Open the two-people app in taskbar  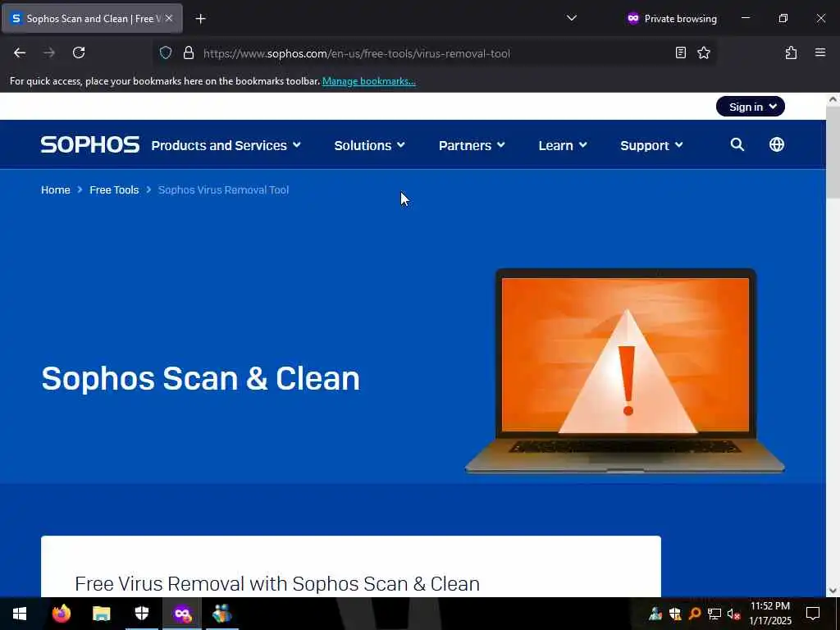[x=221, y=614]
